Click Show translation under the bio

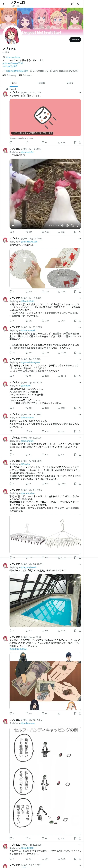(x=13, y=57)
